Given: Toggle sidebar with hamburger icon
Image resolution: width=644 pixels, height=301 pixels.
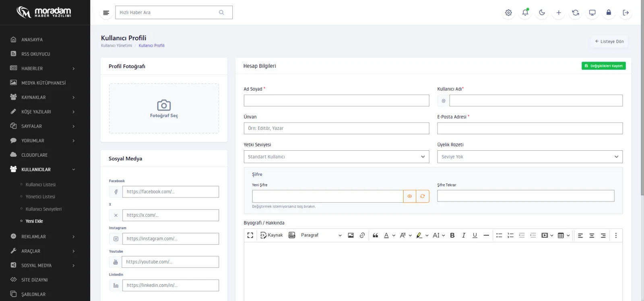Looking at the screenshot, I should [x=106, y=12].
